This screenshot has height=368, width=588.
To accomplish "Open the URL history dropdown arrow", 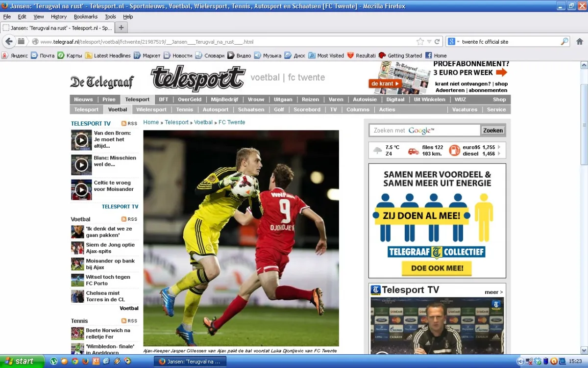I will coord(429,42).
